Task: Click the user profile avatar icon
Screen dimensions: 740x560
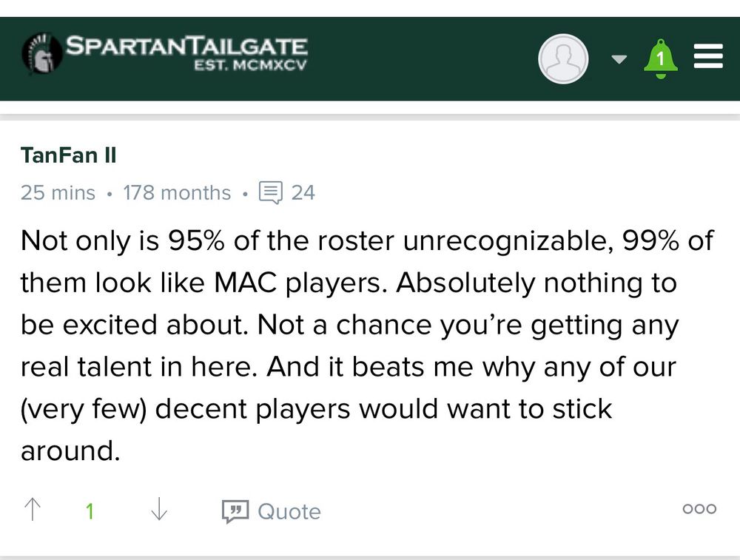Action: [x=563, y=58]
